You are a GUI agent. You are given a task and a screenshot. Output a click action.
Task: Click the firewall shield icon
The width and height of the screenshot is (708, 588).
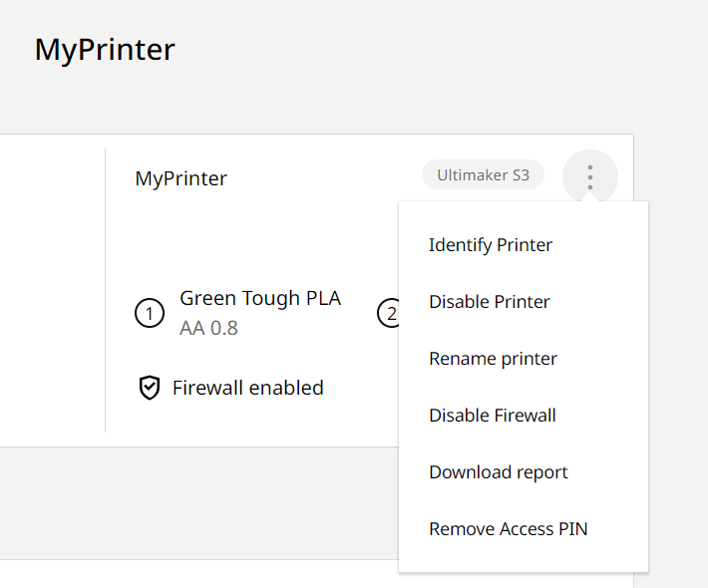click(150, 388)
